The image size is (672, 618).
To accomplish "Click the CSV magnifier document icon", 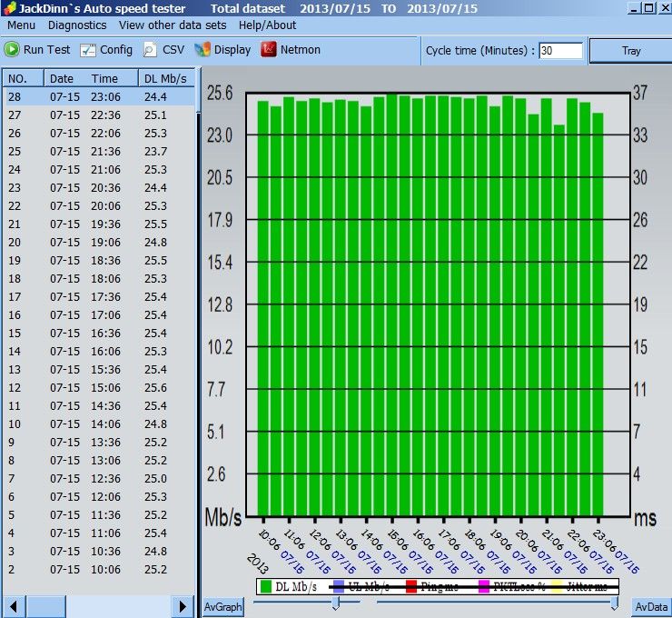I will (150, 50).
